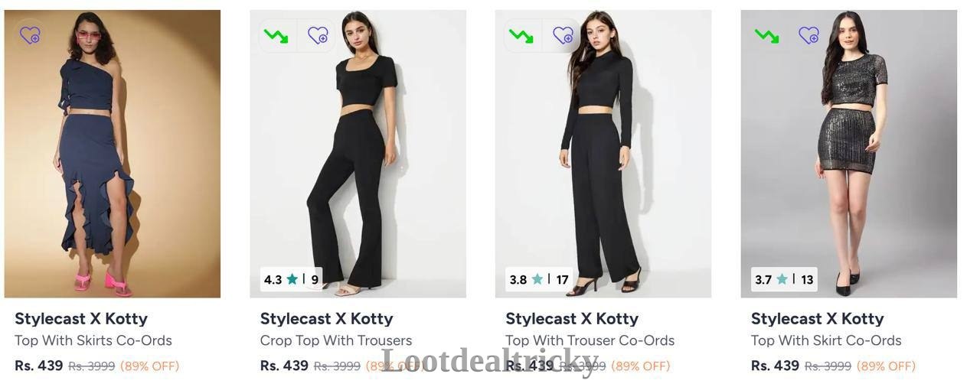This screenshot has height=387, width=980.
Task: Click wishlist heart on Crop Top With Trousers
Action: tap(317, 35)
